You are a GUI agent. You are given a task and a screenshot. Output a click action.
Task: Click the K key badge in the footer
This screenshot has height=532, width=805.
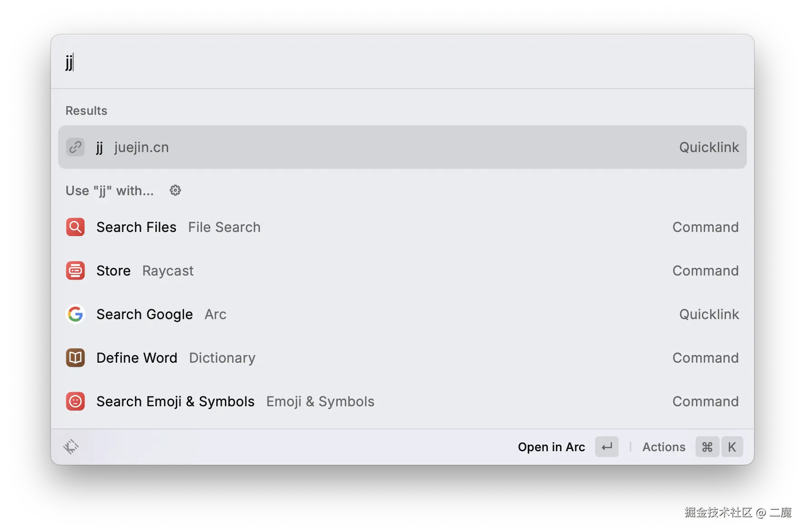tap(732, 447)
